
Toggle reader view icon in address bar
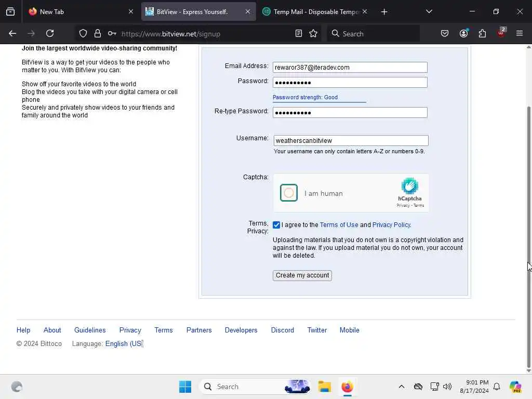(x=299, y=34)
